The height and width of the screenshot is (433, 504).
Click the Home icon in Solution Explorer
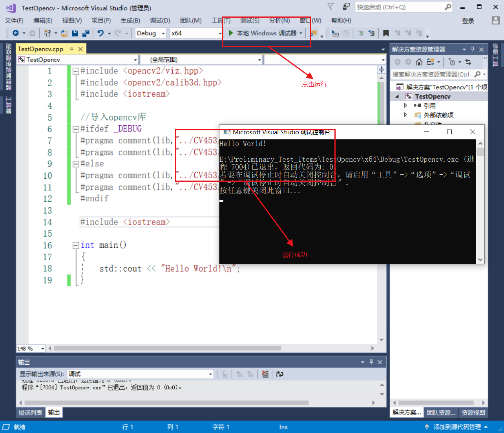click(419, 62)
